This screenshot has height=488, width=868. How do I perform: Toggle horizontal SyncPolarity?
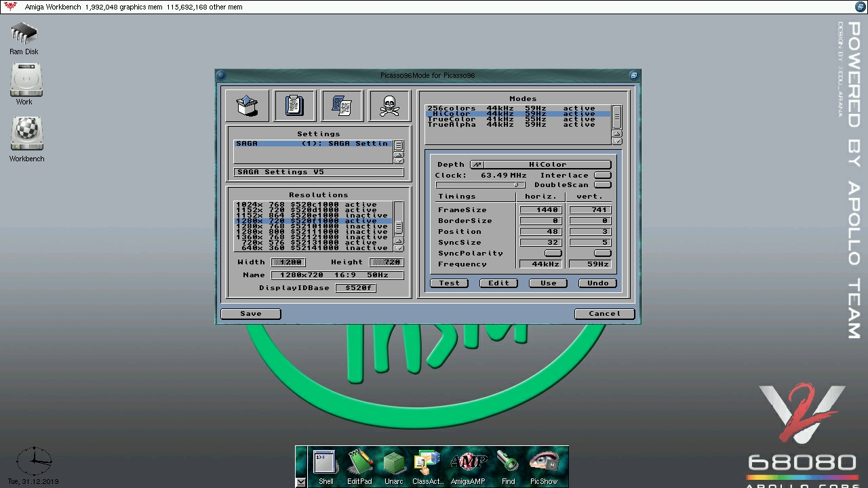553,253
